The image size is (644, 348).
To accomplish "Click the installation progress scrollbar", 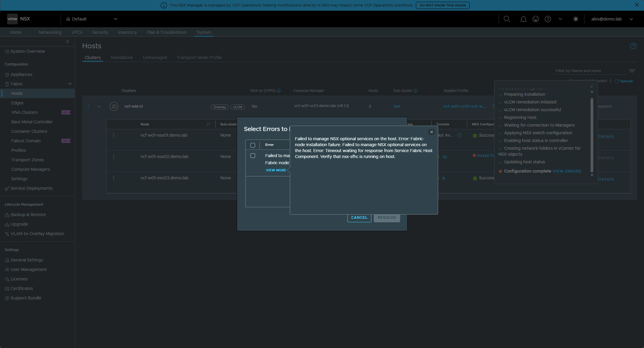I will [592, 135].
